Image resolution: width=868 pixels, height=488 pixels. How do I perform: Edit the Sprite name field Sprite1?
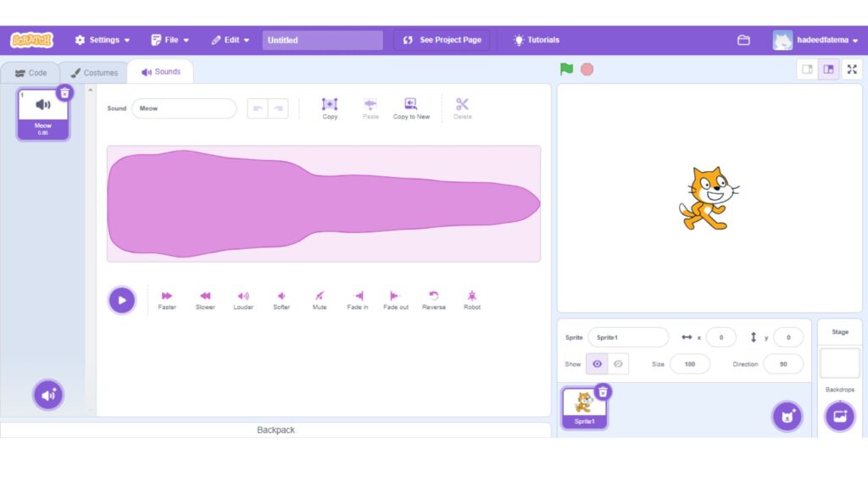pos(628,337)
